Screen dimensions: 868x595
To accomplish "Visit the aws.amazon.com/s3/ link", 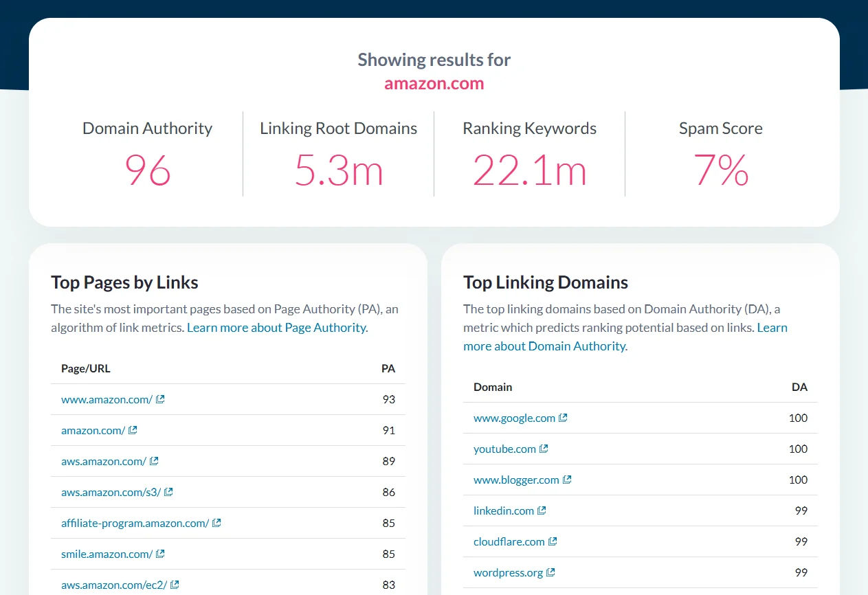I will coord(111,492).
